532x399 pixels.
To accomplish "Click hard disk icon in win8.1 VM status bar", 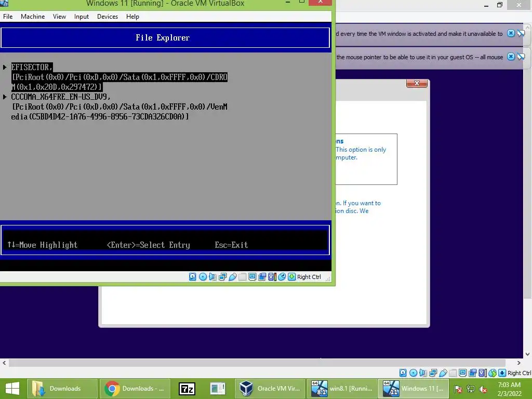I will tap(403, 373).
